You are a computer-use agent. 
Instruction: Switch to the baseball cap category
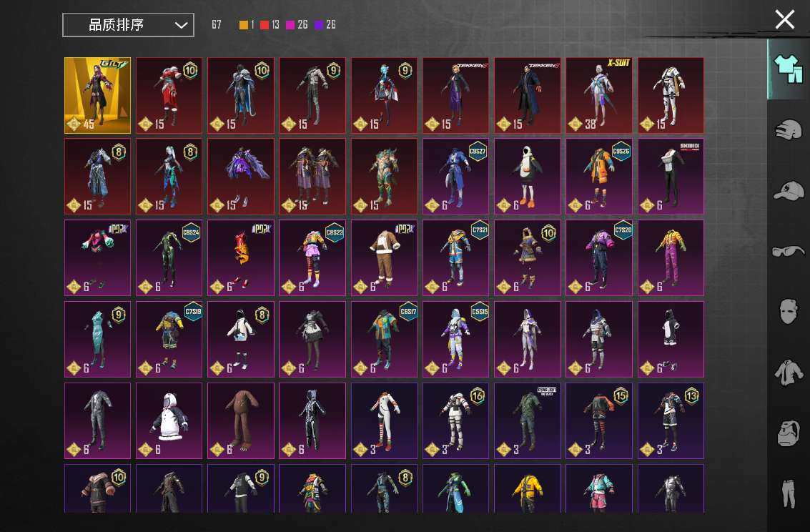click(x=789, y=191)
